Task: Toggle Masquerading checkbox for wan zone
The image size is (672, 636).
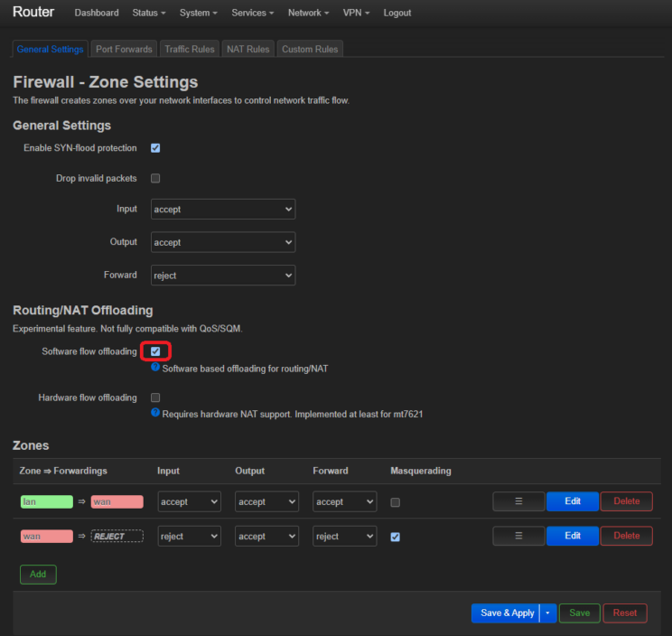Action: pyautogui.click(x=396, y=537)
